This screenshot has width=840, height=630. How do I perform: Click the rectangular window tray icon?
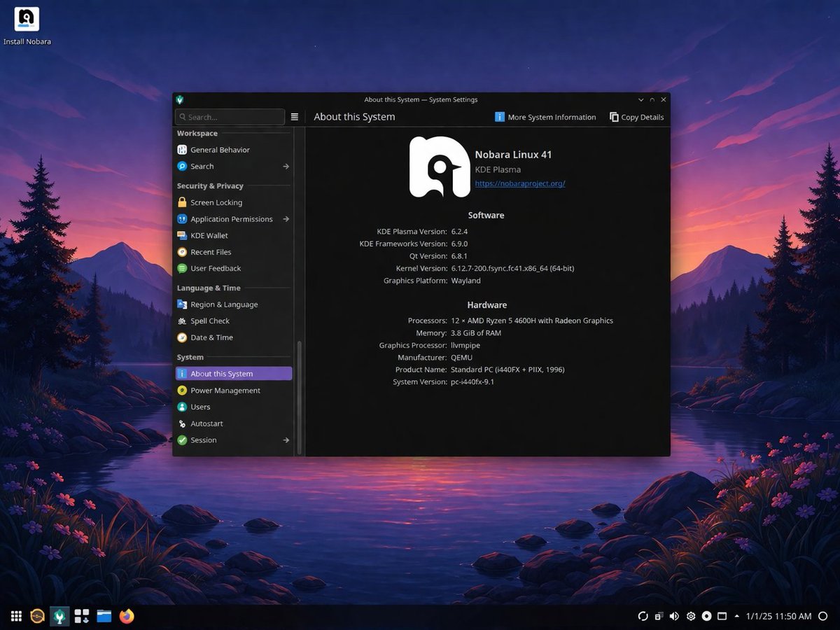pyautogui.click(x=722, y=616)
